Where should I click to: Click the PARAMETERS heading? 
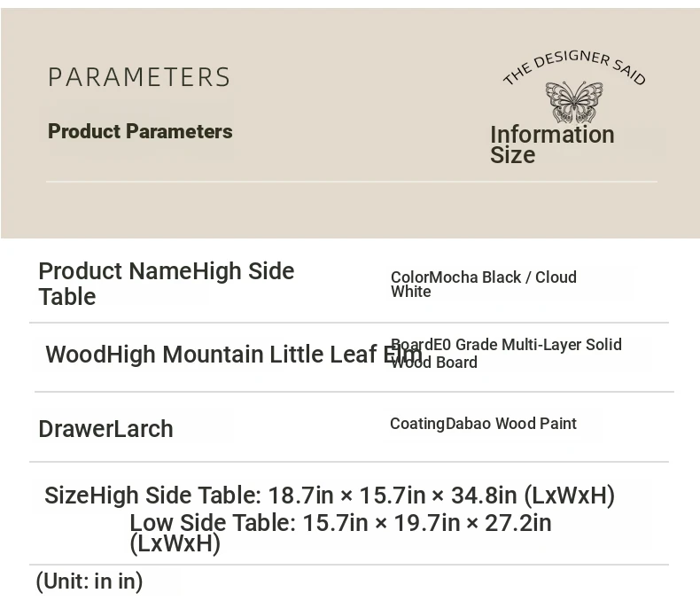coord(139,77)
